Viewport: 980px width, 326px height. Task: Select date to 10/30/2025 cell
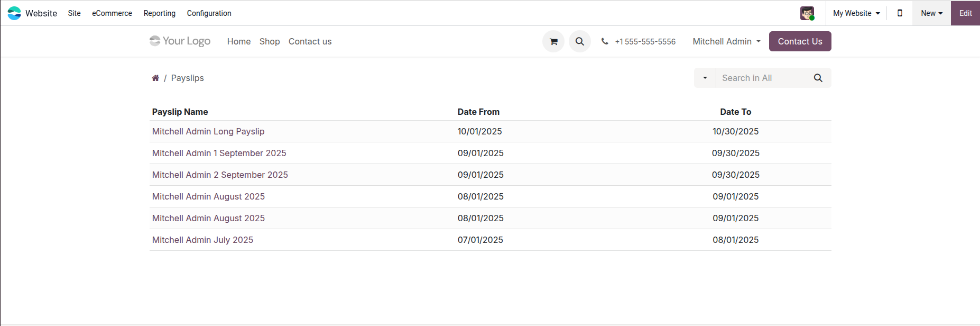[735, 131]
